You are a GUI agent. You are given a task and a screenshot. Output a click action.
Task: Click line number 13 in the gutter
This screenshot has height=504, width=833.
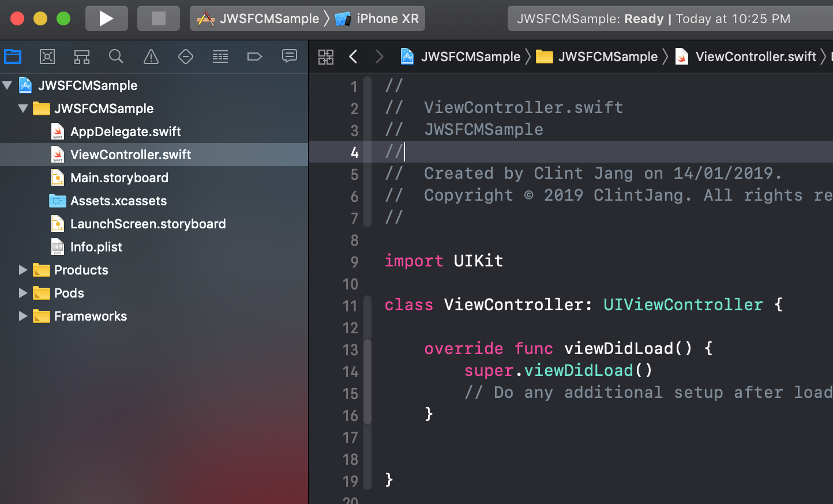[x=350, y=349]
